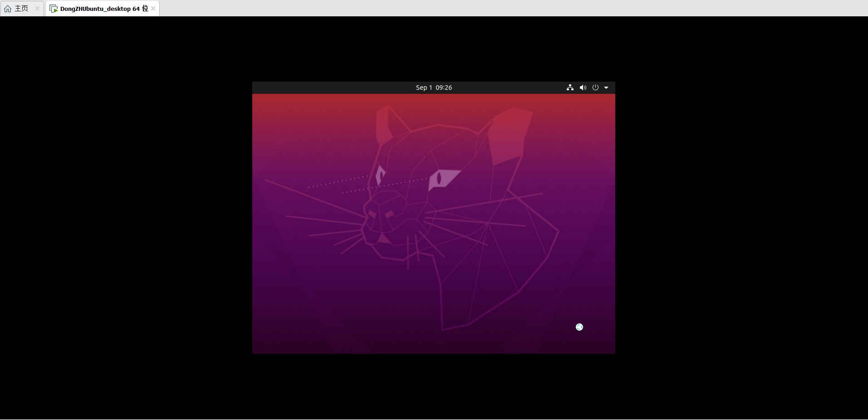Expand the system menu dropdown arrow

[606, 88]
